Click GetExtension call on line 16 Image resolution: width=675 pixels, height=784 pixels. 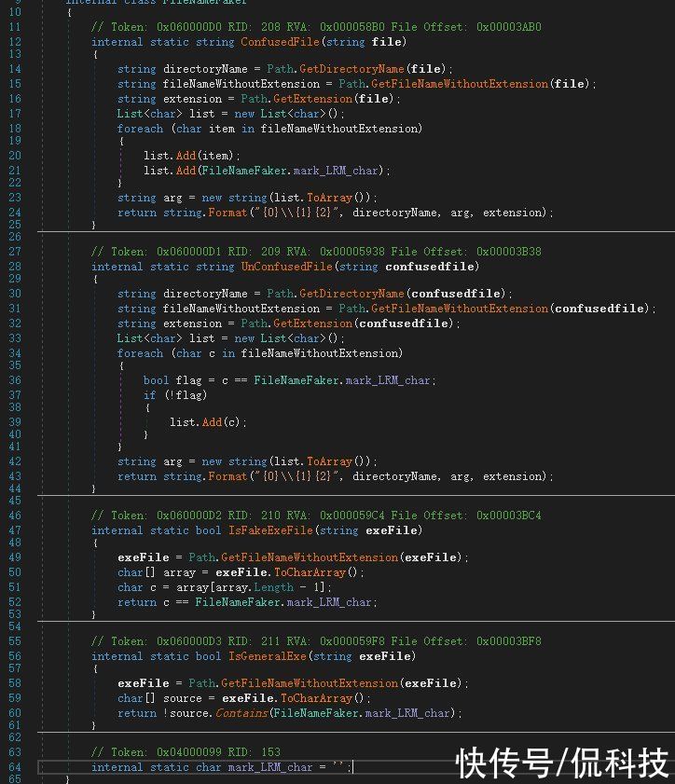(312, 99)
